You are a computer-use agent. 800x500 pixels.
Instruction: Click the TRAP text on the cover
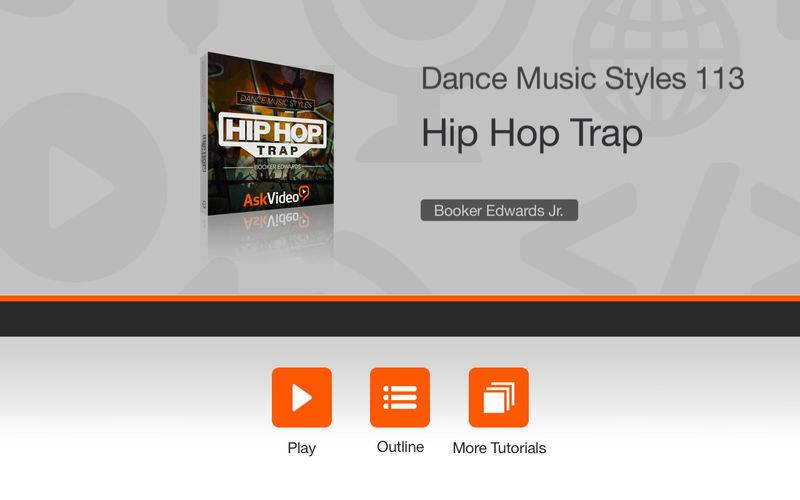click(x=278, y=151)
